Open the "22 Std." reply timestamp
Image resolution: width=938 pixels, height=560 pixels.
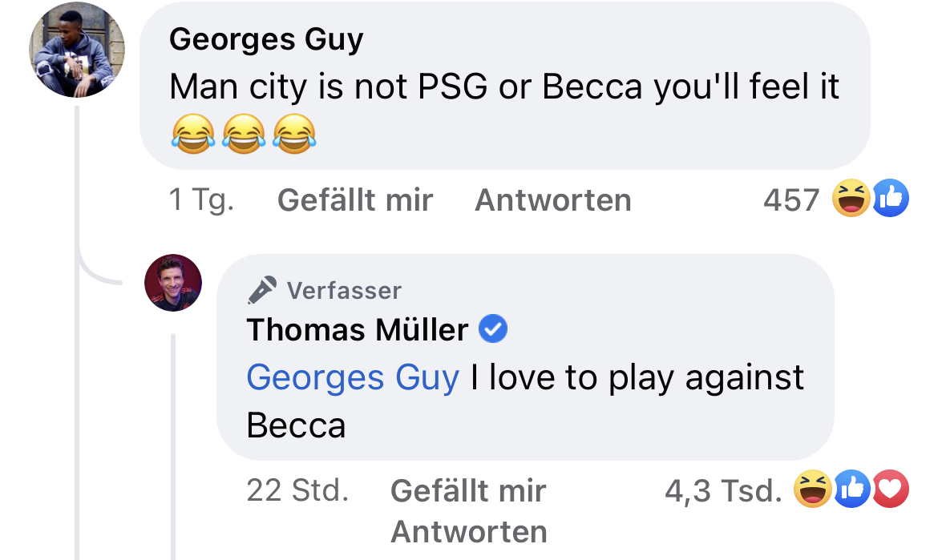pyautogui.click(x=297, y=489)
